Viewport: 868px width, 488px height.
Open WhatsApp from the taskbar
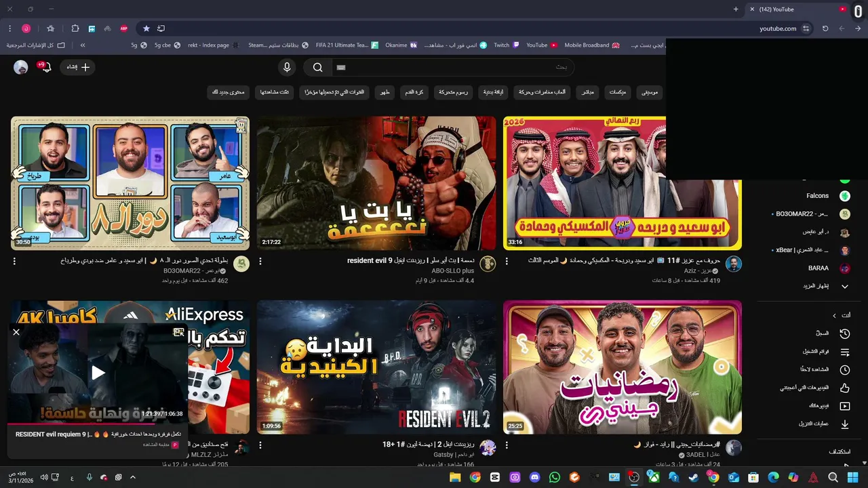[555, 477]
